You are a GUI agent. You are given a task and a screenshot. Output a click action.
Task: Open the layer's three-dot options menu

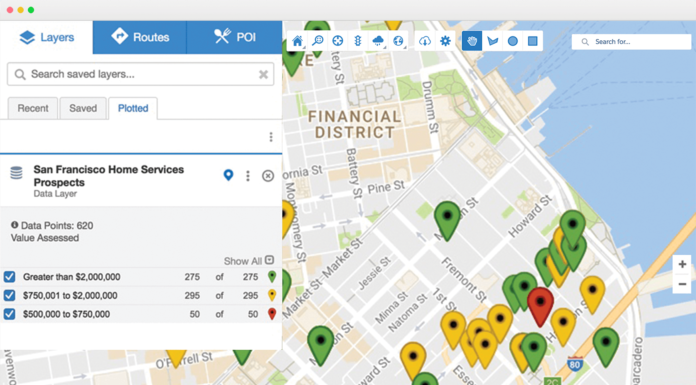point(248,176)
